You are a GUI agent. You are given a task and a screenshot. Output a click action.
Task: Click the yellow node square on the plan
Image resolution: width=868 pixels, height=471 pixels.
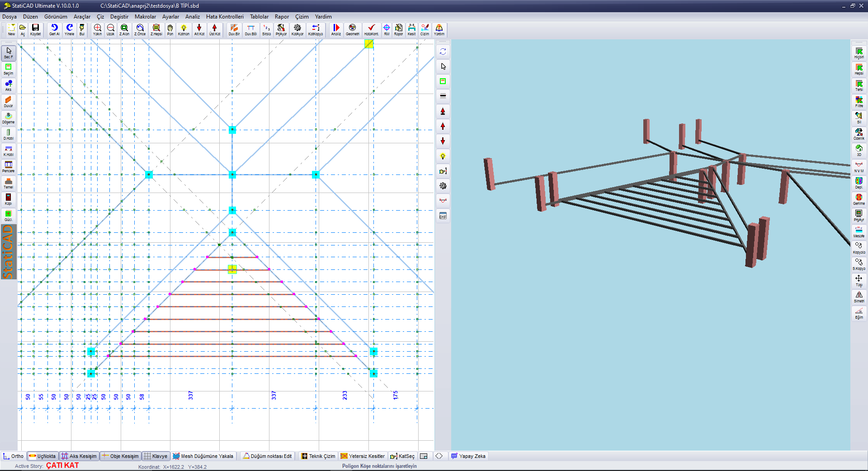pyautogui.click(x=232, y=269)
